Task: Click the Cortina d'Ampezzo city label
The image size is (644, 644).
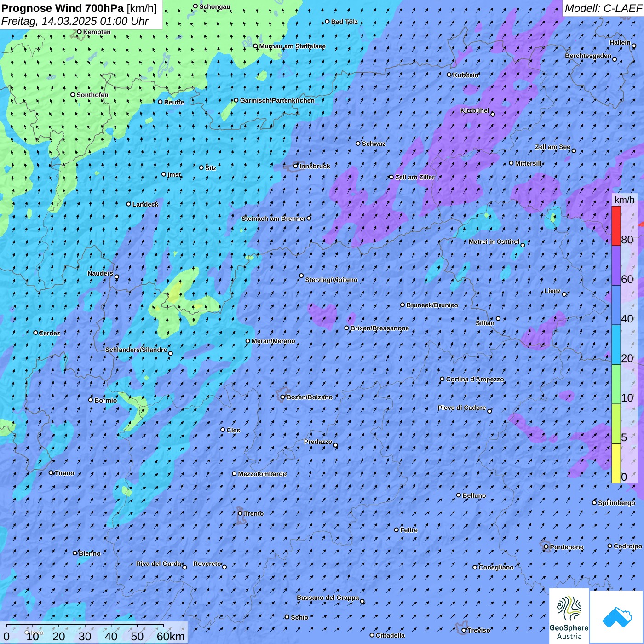Action: click(475, 379)
